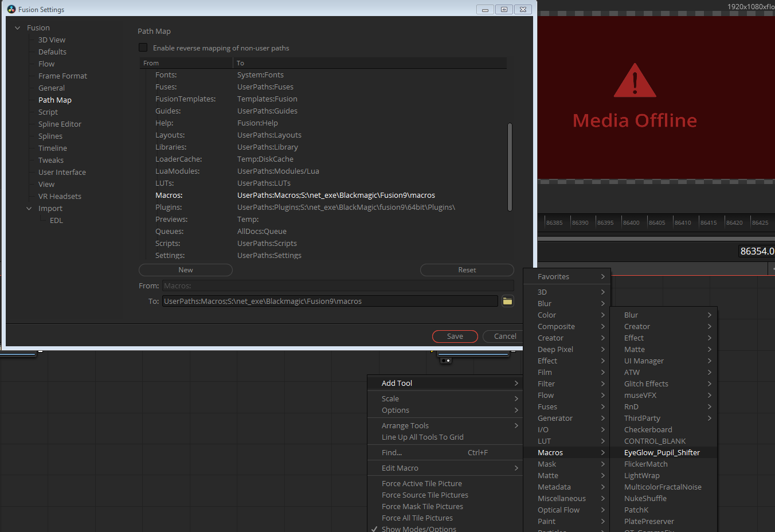Click the From input field
This screenshot has height=532, width=775.
click(x=338, y=285)
